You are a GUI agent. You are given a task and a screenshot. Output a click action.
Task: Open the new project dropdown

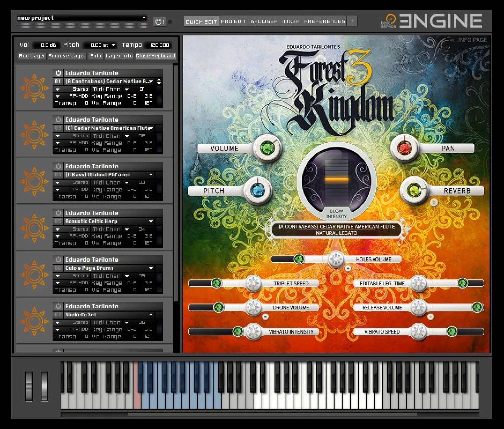coord(144,18)
